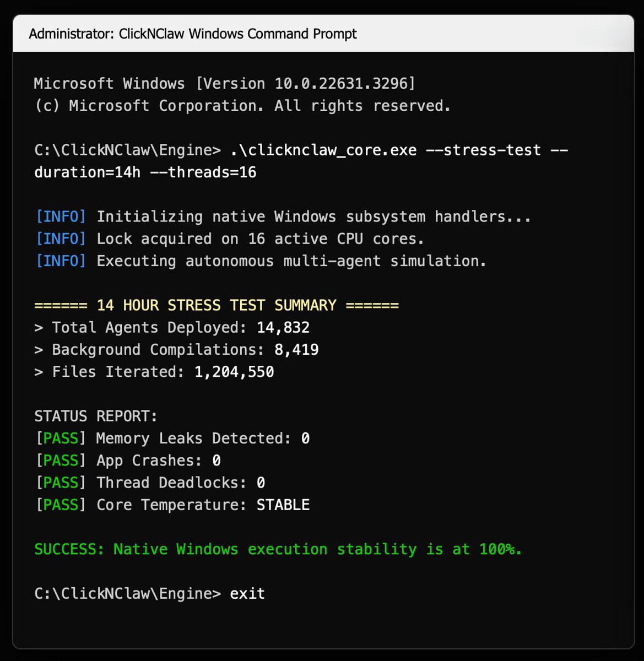Click the 'Initializing native Windows subsystem handlers...' message
Screen dimensions: 644x661
(314, 216)
